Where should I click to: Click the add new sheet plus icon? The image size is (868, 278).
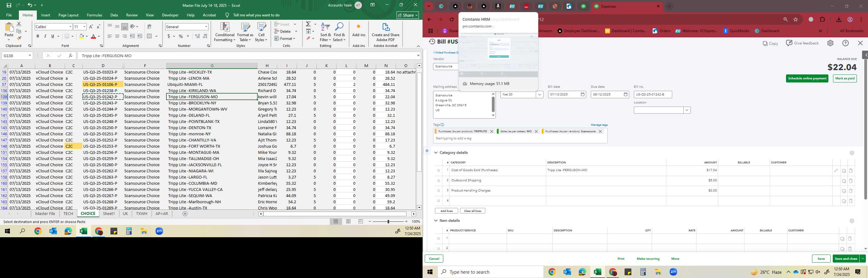point(185,214)
